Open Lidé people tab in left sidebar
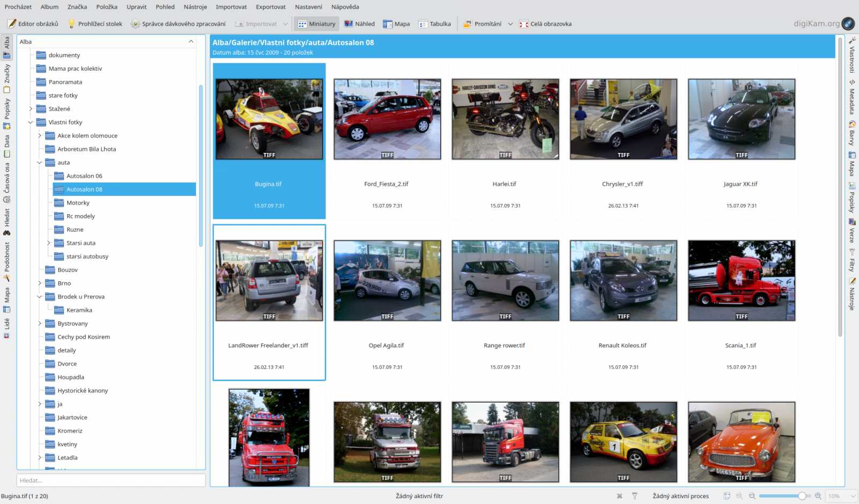859x504 pixels. pyautogui.click(x=6, y=328)
